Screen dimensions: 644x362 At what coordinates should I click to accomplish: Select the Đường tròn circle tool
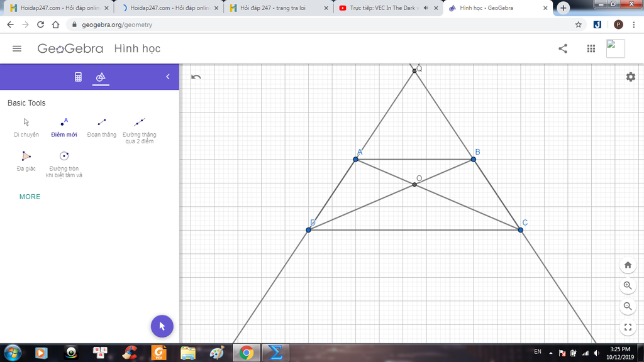click(64, 165)
